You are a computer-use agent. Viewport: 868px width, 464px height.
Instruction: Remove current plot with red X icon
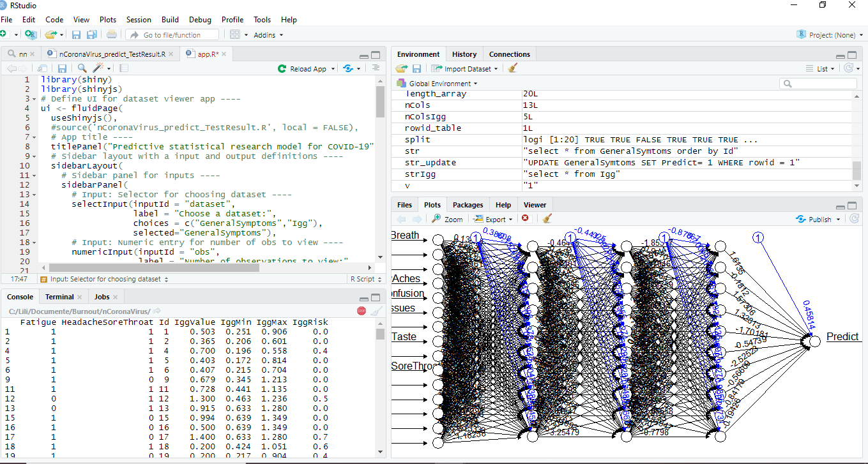tap(525, 219)
